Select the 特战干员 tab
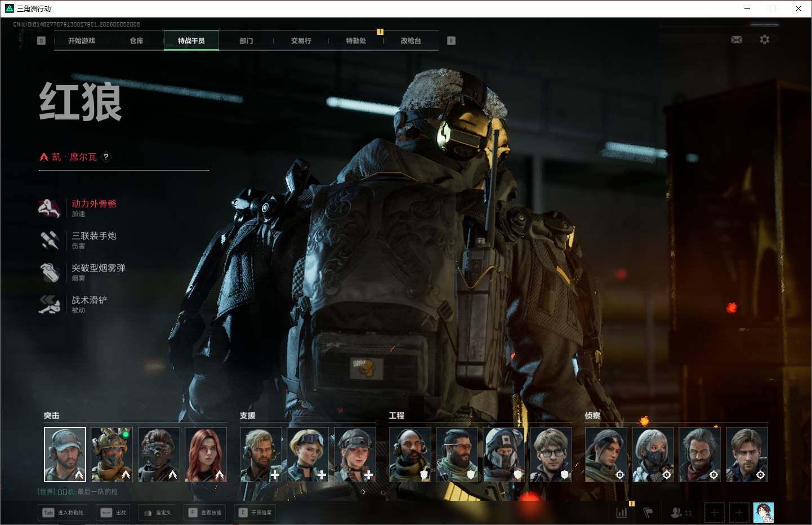This screenshot has width=812, height=525. pyautogui.click(x=191, y=41)
